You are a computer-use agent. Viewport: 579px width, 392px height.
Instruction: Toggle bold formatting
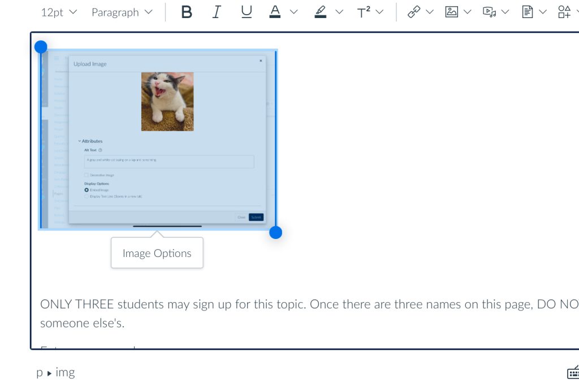[187, 12]
